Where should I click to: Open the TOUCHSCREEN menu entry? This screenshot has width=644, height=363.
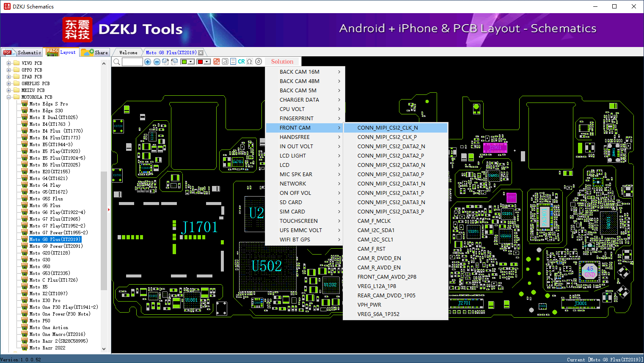pos(298,221)
